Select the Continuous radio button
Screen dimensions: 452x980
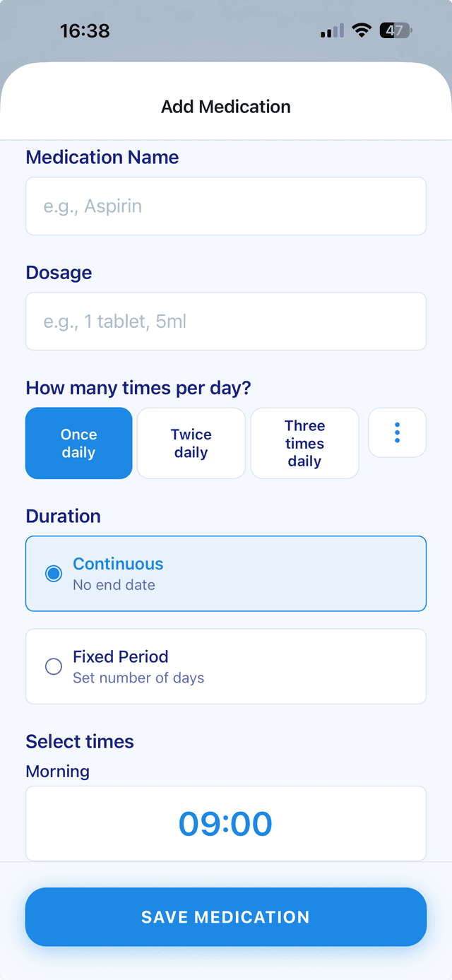(x=54, y=574)
